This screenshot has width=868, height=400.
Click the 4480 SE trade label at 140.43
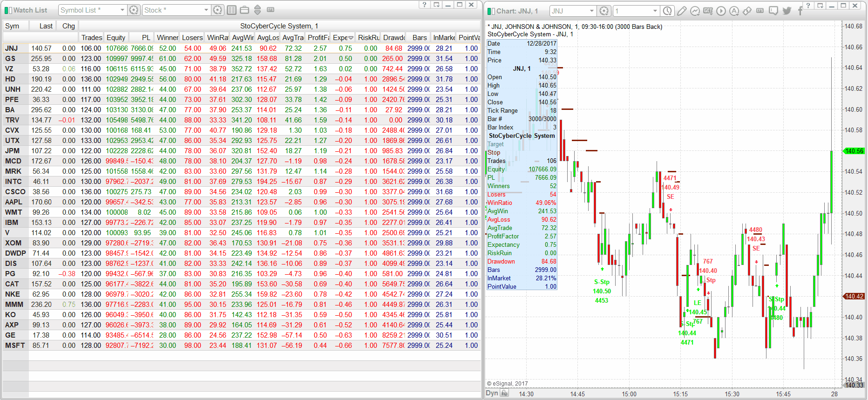756,239
